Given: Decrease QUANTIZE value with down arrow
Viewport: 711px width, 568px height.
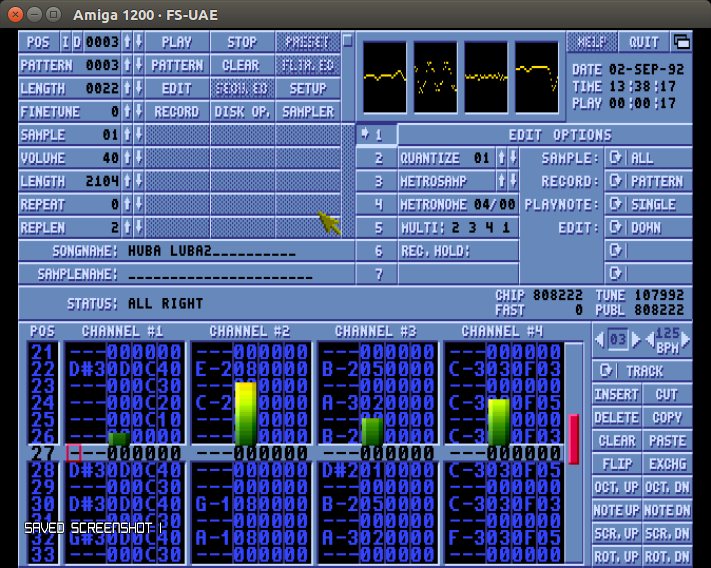Looking at the screenshot, I should point(513,158).
